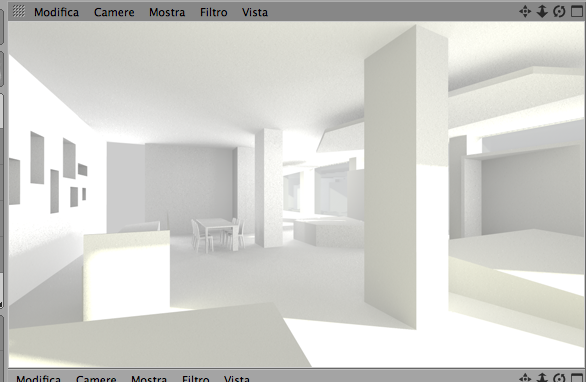Click the top viewport rotate camera icon
This screenshot has width=586, height=382.
click(x=559, y=12)
